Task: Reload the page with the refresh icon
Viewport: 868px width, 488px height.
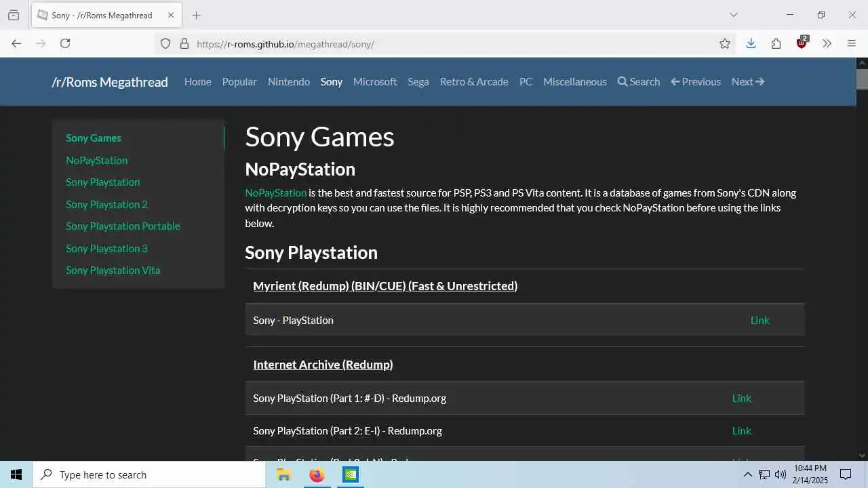Action: (65, 43)
